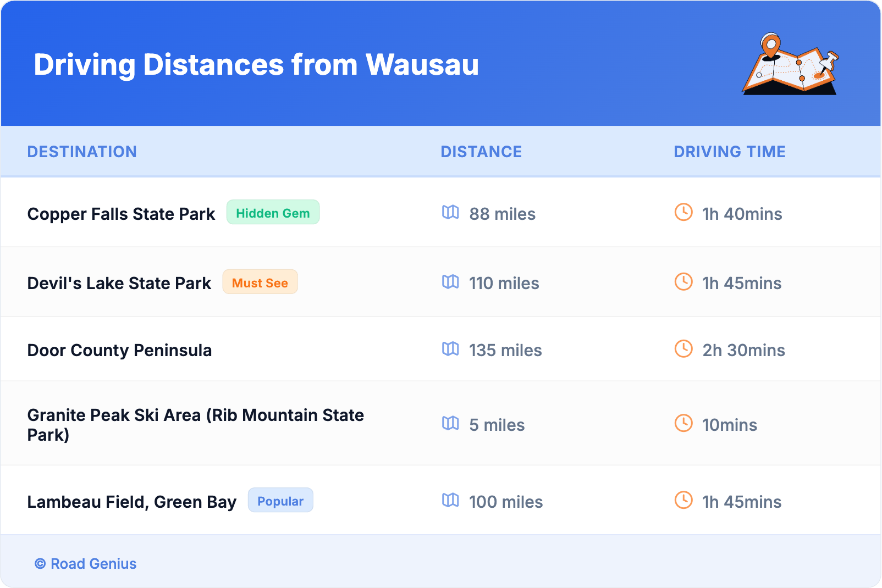Viewport: 882px width, 588px height.
Task: Click the map icon beside 110 miles
Action: click(450, 282)
